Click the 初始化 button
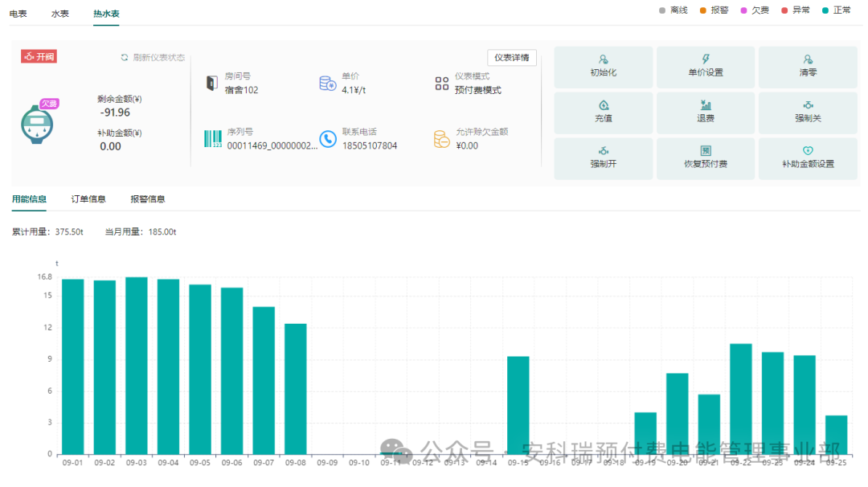This screenshot has width=868, height=487. click(604, 67)
